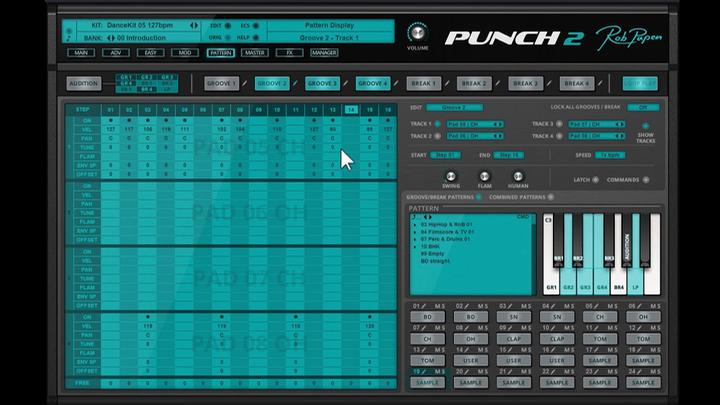This screenshot has width=720, height=405.
Task: Click the edit pencil for pad 01
Action: coord(423,306)
